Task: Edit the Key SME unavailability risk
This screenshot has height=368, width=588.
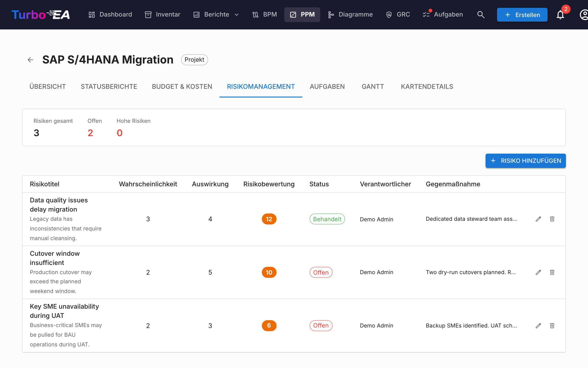Action: [x=538, y=326]
